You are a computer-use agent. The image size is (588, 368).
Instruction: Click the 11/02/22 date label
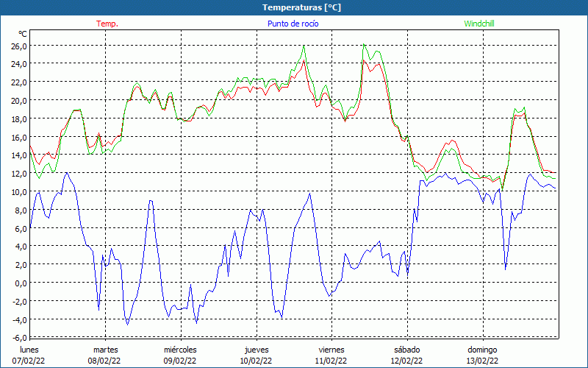pyautogui.click(x=331, y=361)
